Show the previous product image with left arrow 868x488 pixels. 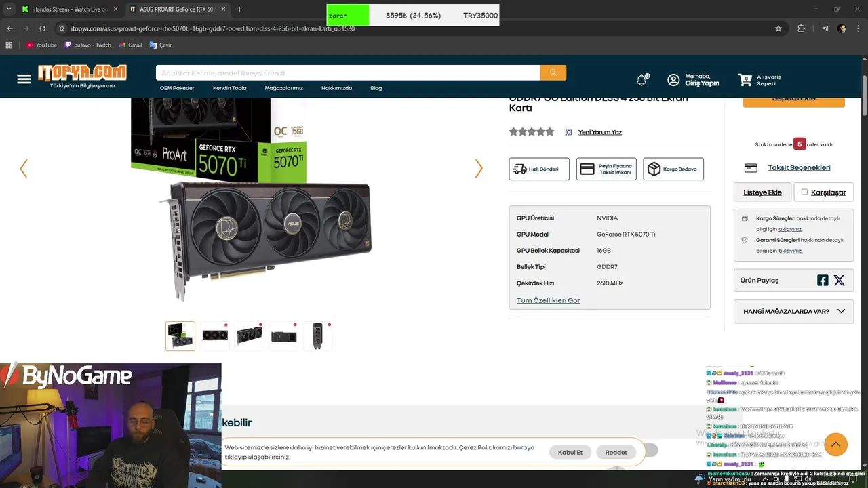[x=24, y=169]
